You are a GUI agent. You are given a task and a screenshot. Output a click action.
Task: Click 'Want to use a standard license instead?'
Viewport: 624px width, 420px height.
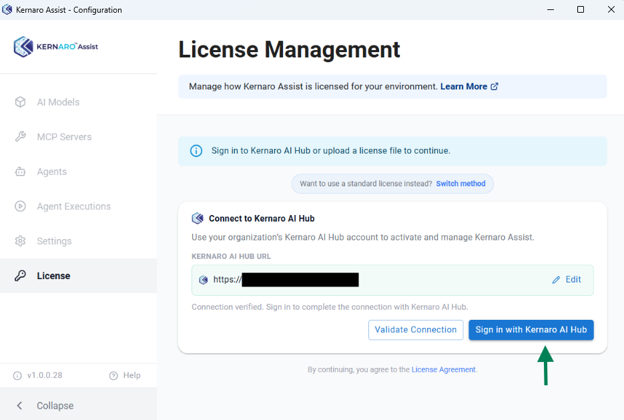tap(366, 184)
